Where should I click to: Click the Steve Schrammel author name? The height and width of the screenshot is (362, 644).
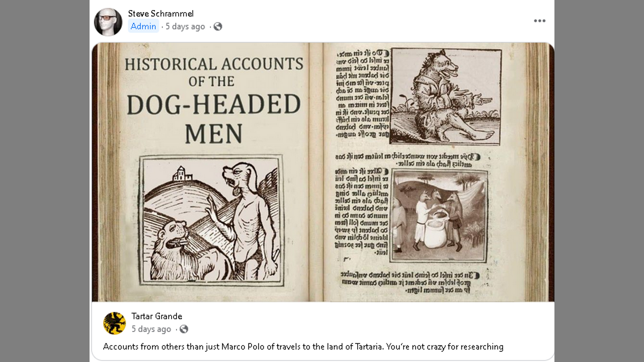(x=160, y=14)
